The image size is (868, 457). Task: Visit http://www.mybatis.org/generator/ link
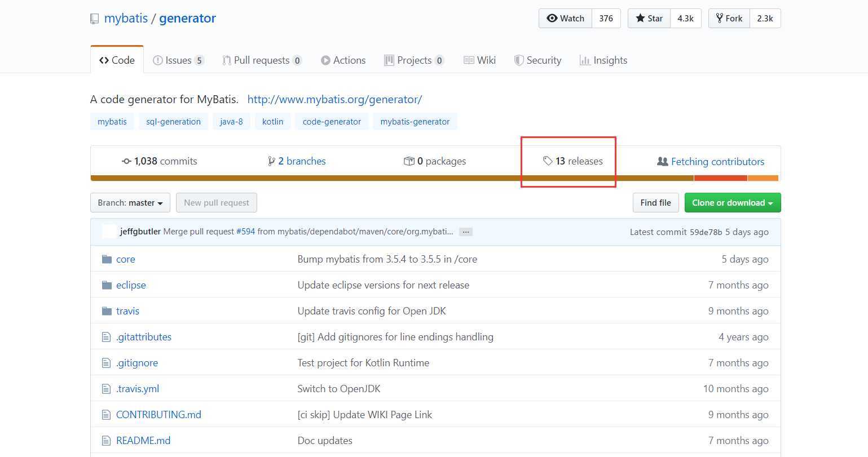coord(334,99)
